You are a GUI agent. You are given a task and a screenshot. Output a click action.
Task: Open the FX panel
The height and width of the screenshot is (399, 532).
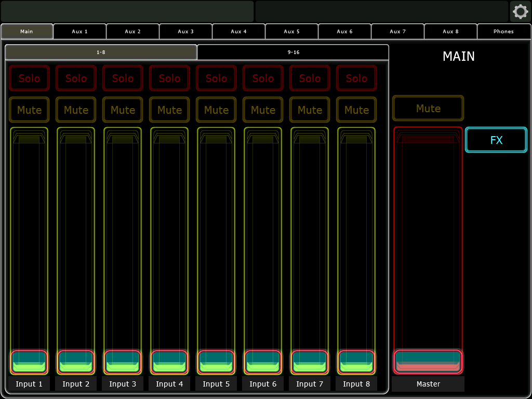click(x=496, y=140)
